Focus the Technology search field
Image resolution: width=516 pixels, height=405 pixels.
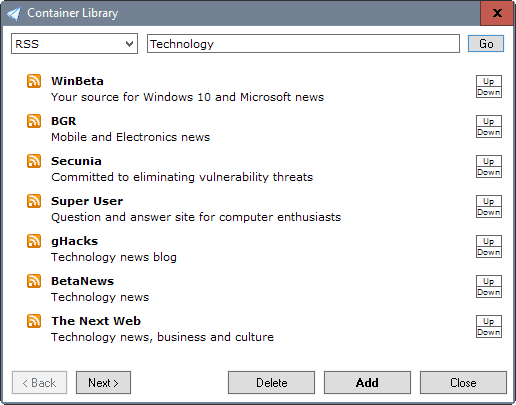[303, 43]
